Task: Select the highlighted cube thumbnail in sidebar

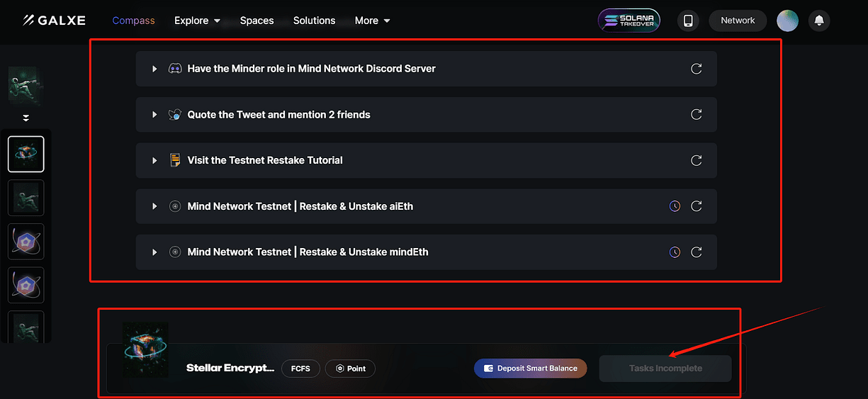Action: (x=26, y=154)
